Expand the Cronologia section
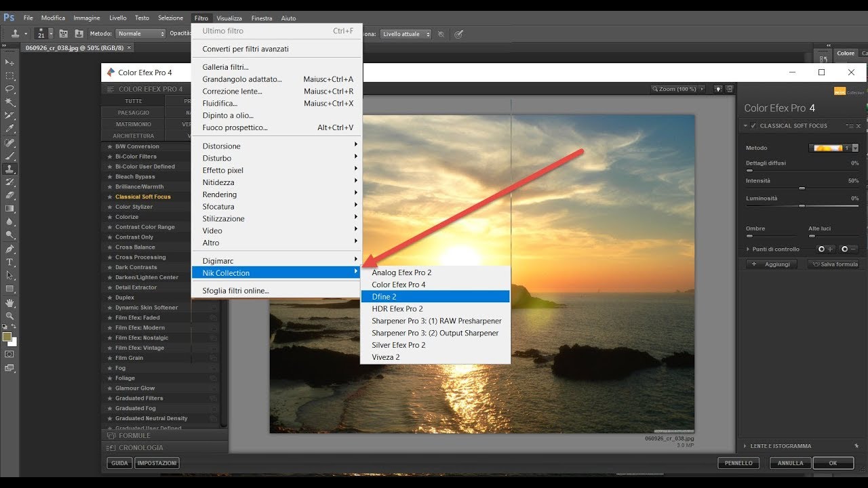The image size is (868, 488). (x=164, y=447)
